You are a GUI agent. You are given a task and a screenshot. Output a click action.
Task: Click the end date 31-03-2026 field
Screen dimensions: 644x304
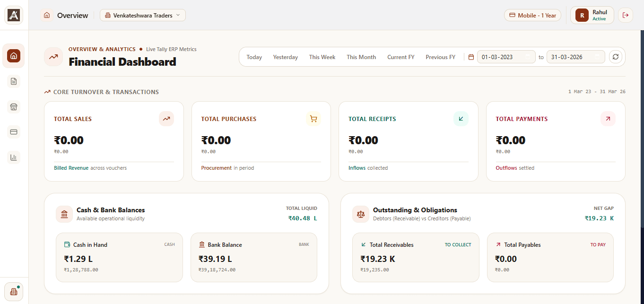[576, 57]
